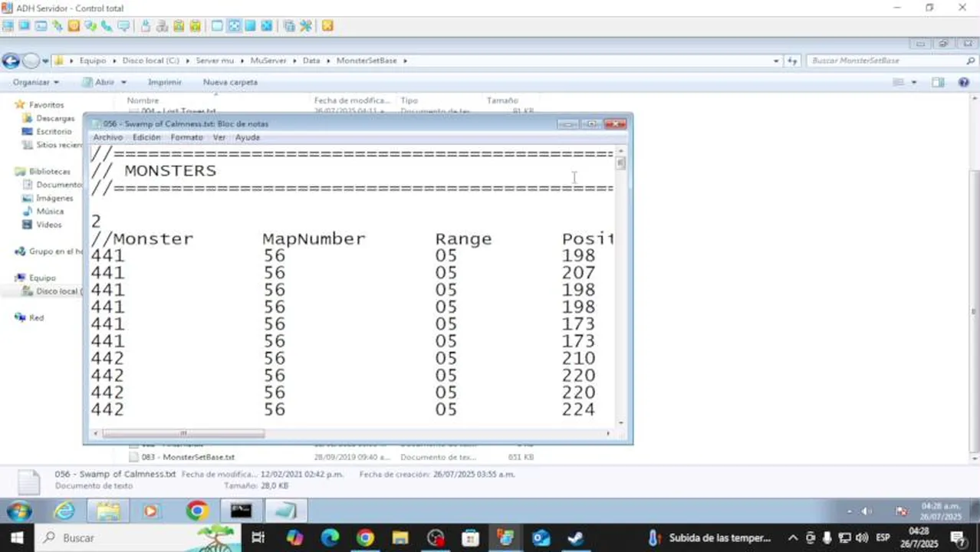Go to MuServer in the breadcrumb

(x=268, y=61)
